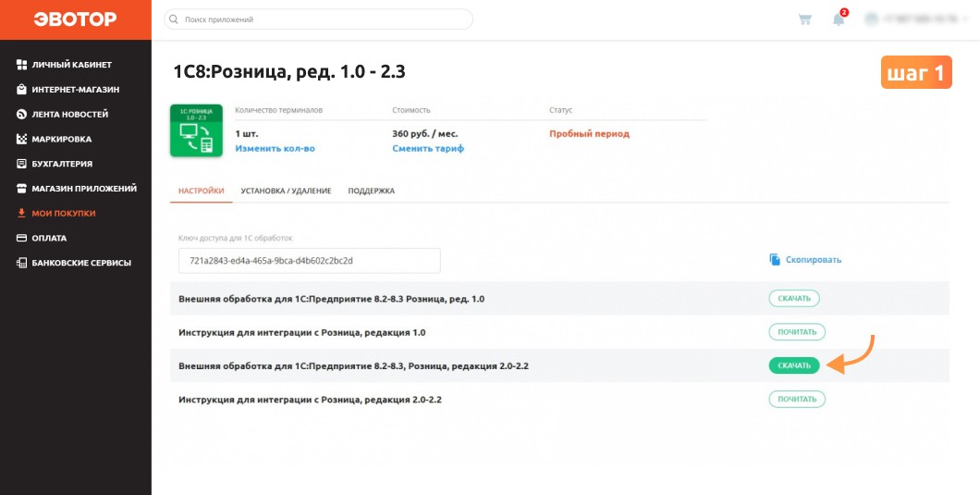Viewport: 980px width, 495px height.
Task: Click the copy icon beside Скопировать
Action: [x=775, y=260]
